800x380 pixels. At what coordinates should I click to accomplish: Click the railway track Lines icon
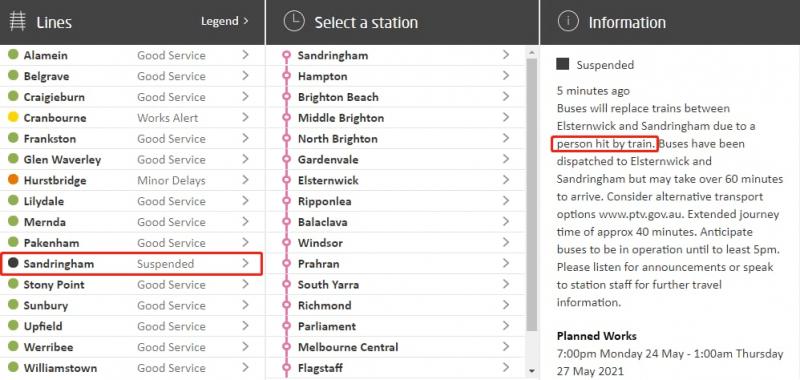pos(17,22)
